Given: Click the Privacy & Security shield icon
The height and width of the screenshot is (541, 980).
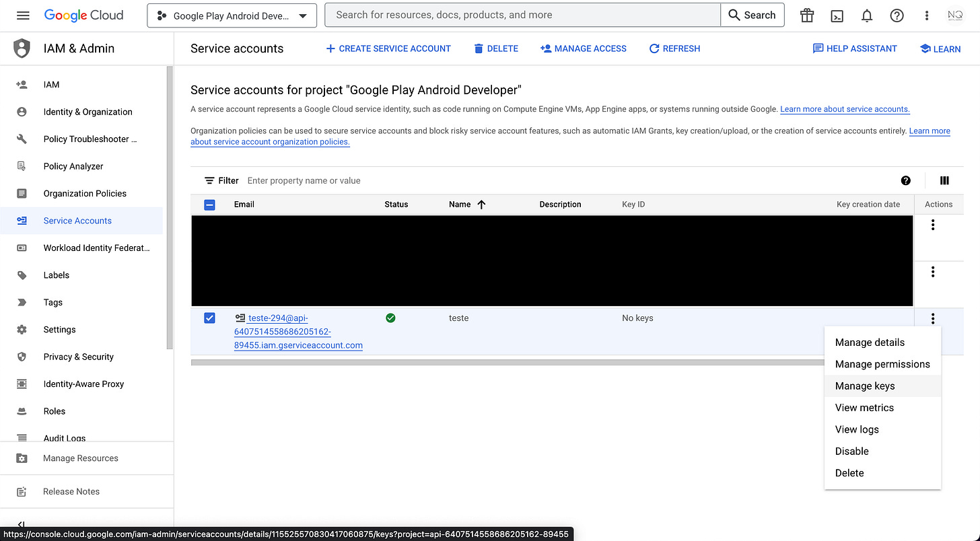Looking at the screenshot, I should click(x=22, y=357).
